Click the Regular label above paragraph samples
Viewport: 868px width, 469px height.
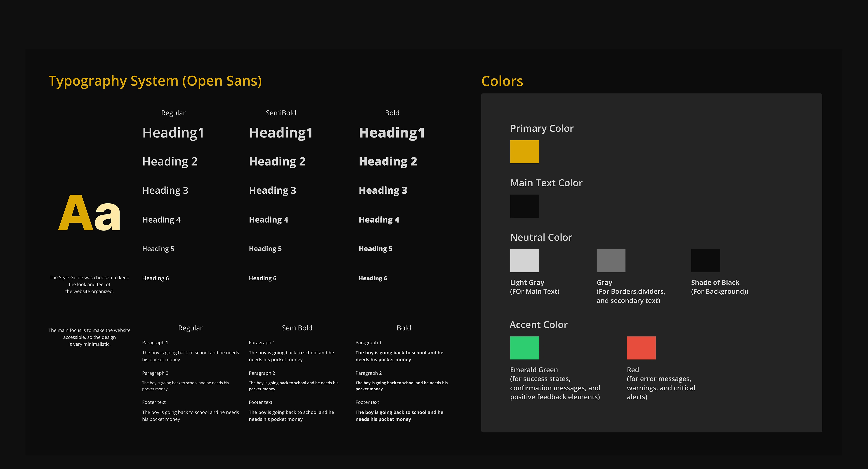(190, 328)
